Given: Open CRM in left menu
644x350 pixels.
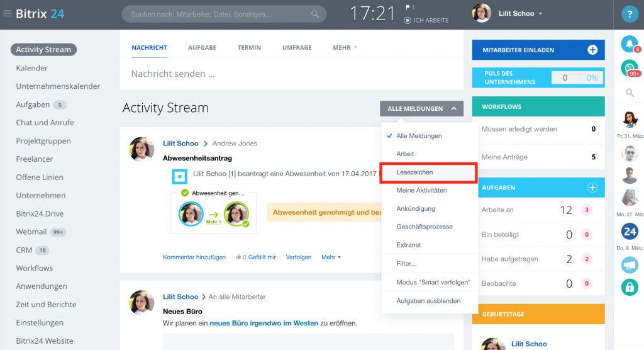Looking at the screenshot, I should (x=24, y=250).
